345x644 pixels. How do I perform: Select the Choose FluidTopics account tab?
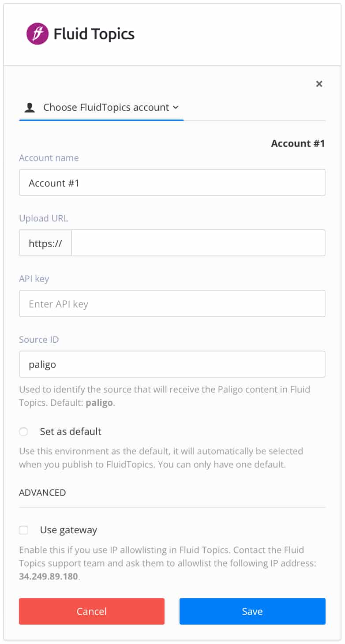[x=101, y=107]
